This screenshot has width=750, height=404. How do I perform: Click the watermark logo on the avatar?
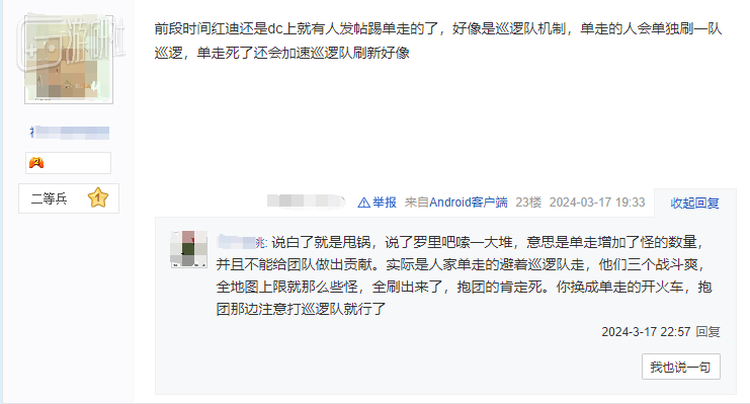pos(71,42)
